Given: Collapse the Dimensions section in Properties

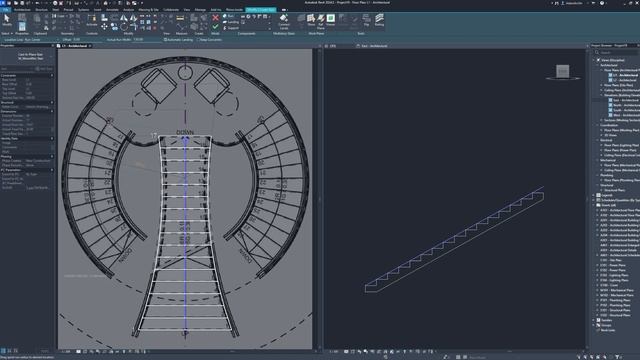Looking at the screenshot, I should [x=52, y=111].
